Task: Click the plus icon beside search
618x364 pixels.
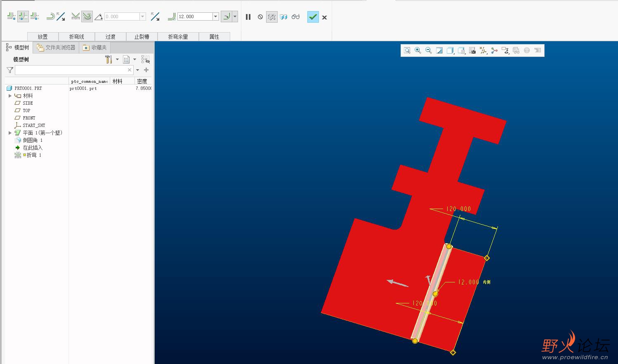Action: tap(146, 70)
